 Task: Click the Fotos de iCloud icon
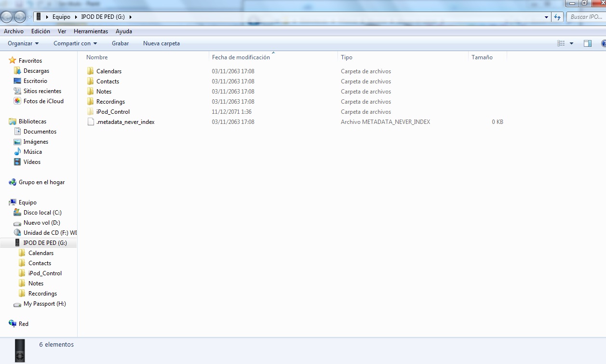17,101
